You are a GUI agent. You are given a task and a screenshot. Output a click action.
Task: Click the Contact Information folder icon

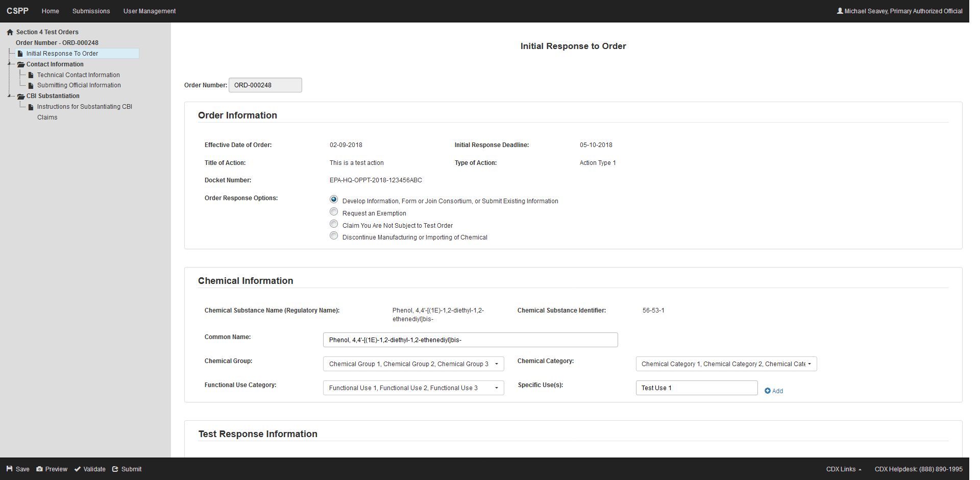coord(21,64)
